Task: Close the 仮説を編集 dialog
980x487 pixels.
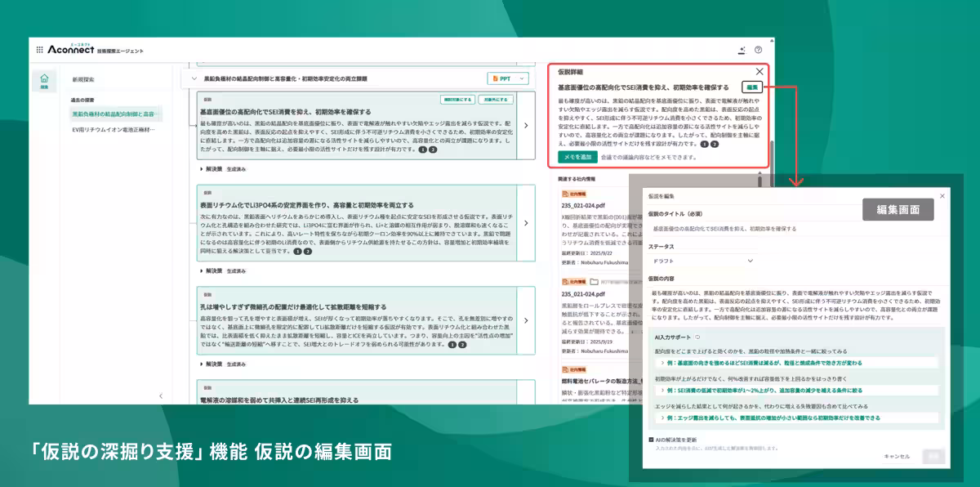Action: (x=942, y=196)
